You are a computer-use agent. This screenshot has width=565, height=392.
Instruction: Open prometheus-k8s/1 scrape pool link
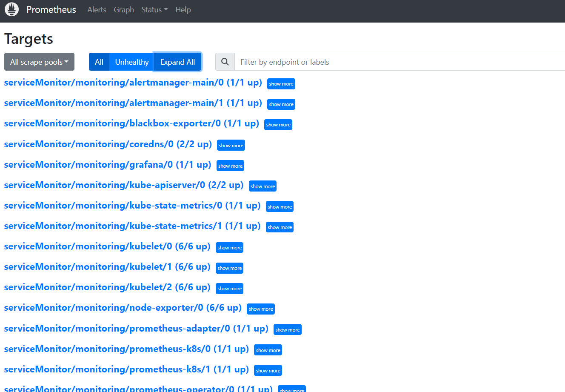126,369
